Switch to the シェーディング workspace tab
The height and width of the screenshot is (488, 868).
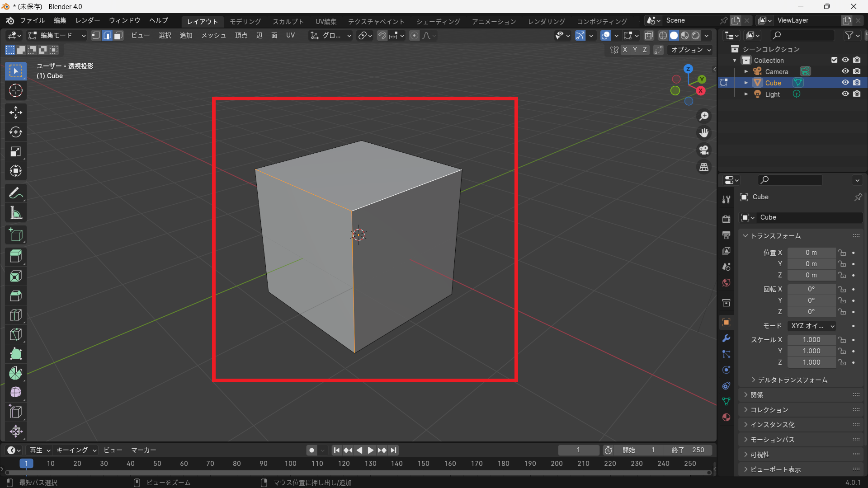tap(438, 21)
